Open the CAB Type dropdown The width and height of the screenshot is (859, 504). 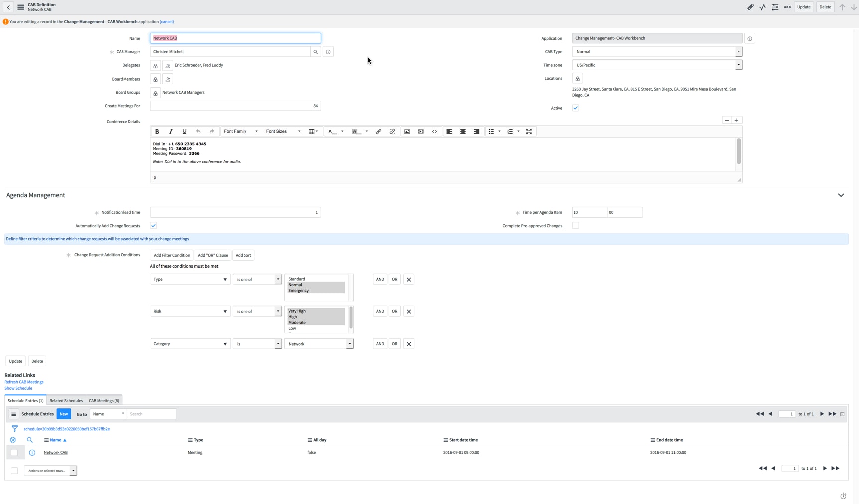pos(656,52)
